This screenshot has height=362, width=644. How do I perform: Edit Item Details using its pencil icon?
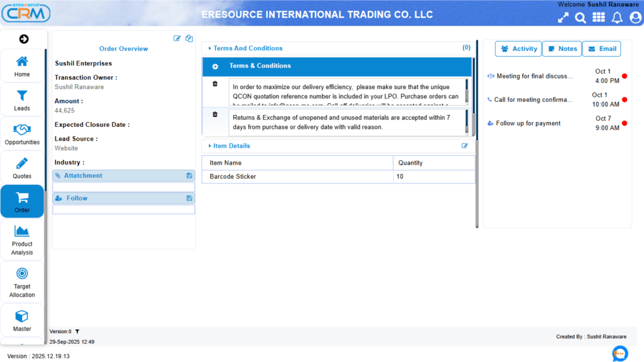point(465,145)
